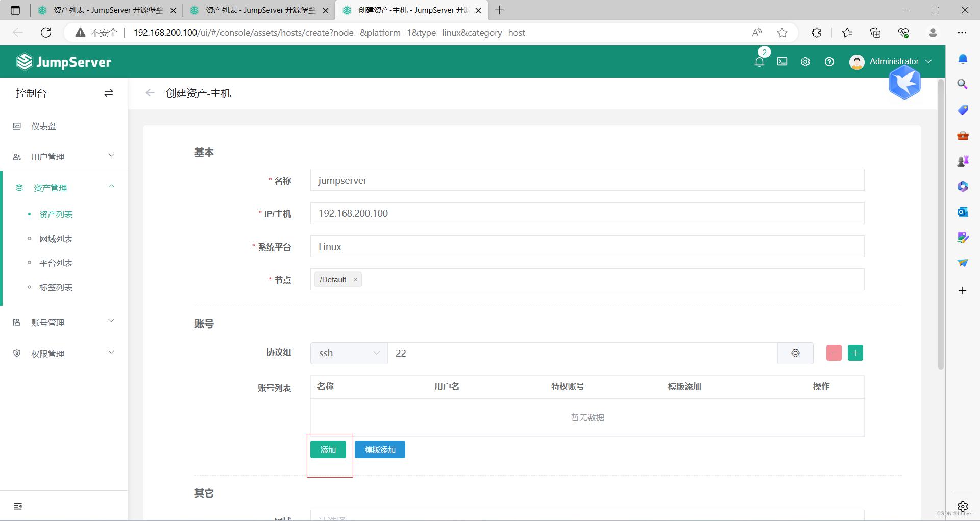Open the ssh protocol dropdown
This screenshot has width=980, height=521.
[x=349, y=353]
